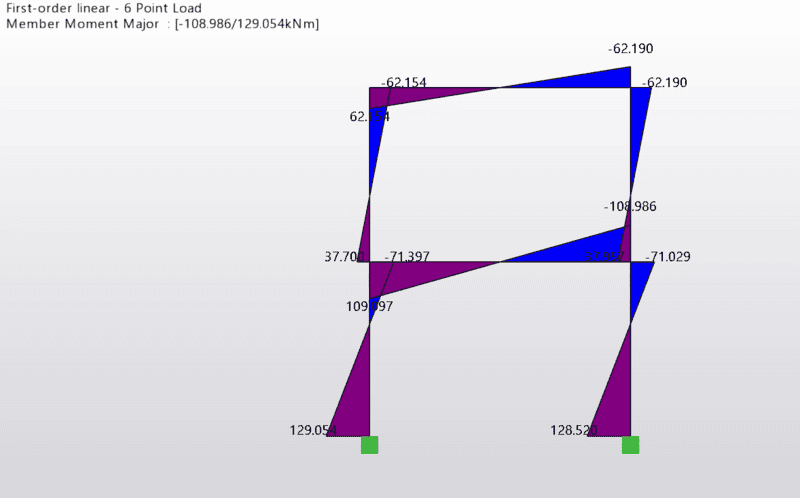
Task: Pick the -71.029 moment label
Action: [x=668, y=256]
